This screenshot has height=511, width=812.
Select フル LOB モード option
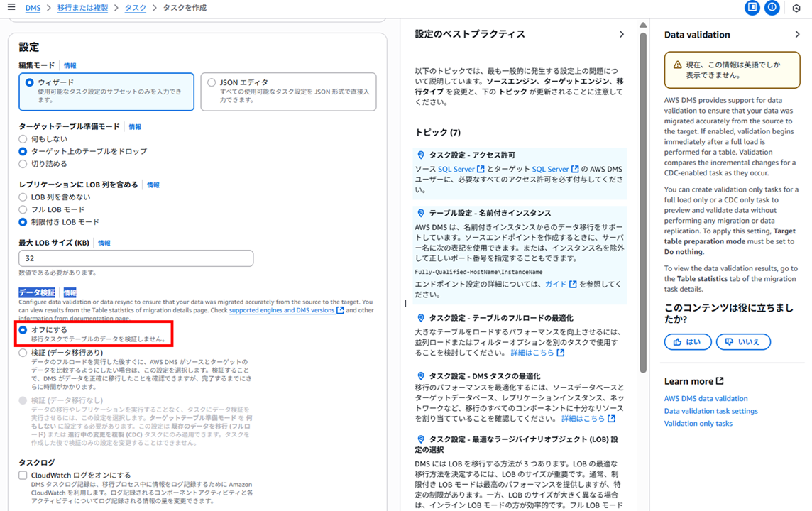pos(23,209)
